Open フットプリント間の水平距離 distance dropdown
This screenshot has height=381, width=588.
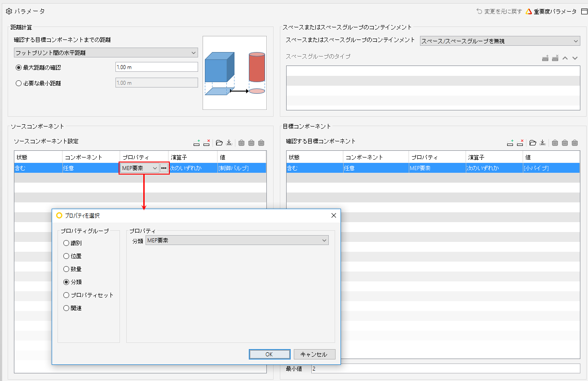[106, 53]
